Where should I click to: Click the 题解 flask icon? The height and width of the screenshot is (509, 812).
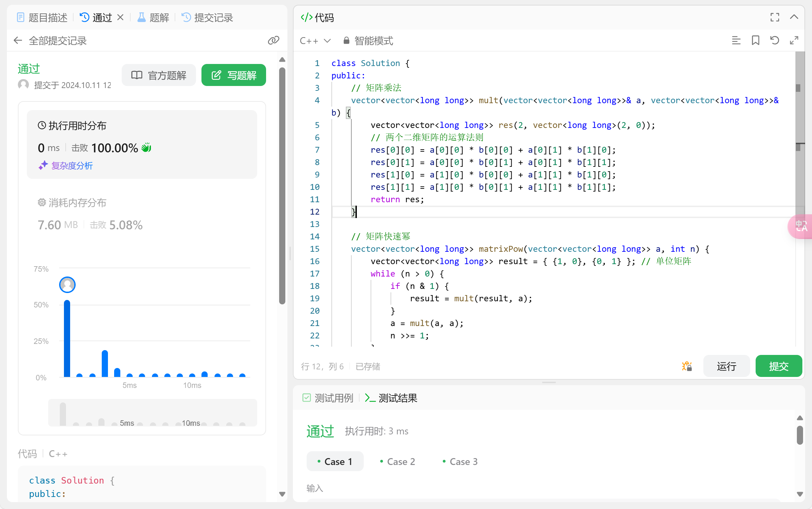(x=141, y=17)
